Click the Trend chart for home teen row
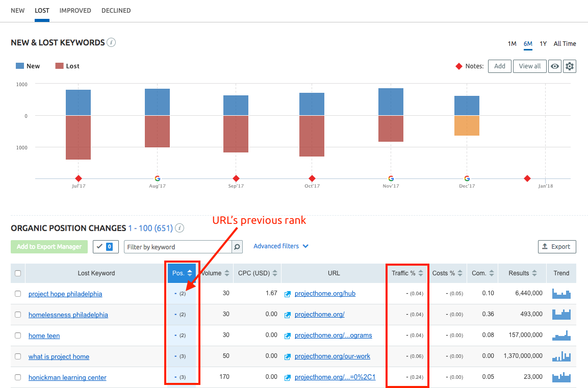 coord(561,335)
